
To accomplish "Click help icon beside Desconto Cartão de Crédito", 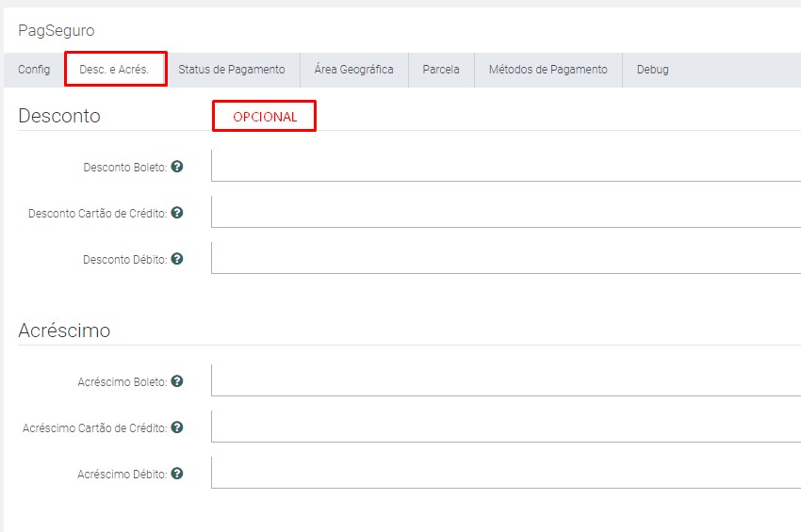I will pos(176,213).
